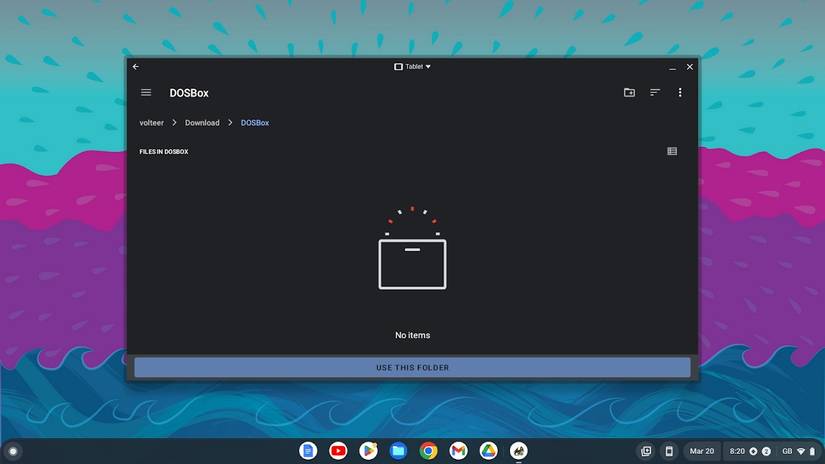825x464 pixels.
Task: Launch YouTube from shelf
Action: point(338,451)
